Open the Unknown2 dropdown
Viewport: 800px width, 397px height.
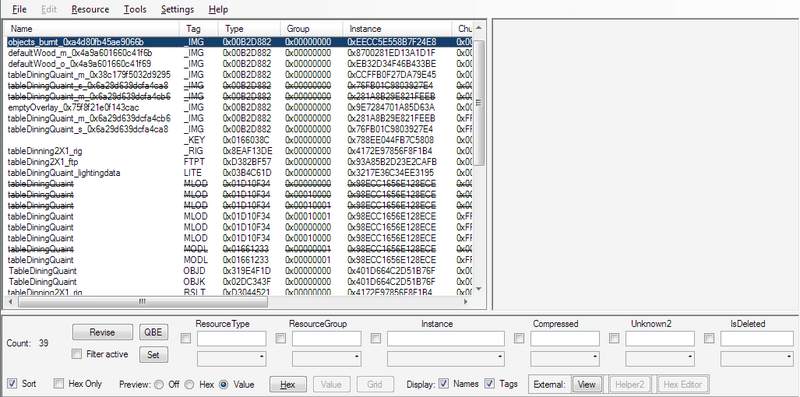[x=660, y=359]
